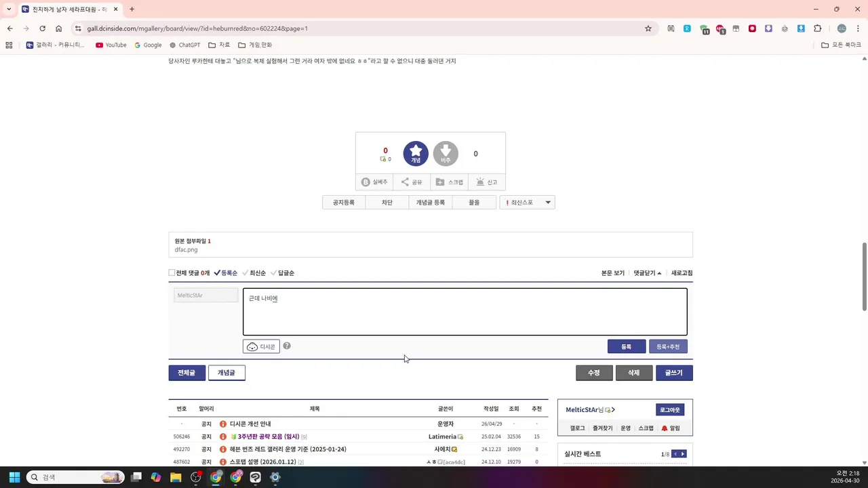Open the 디시콘 개선 안내 notice

tap(250, 424)
